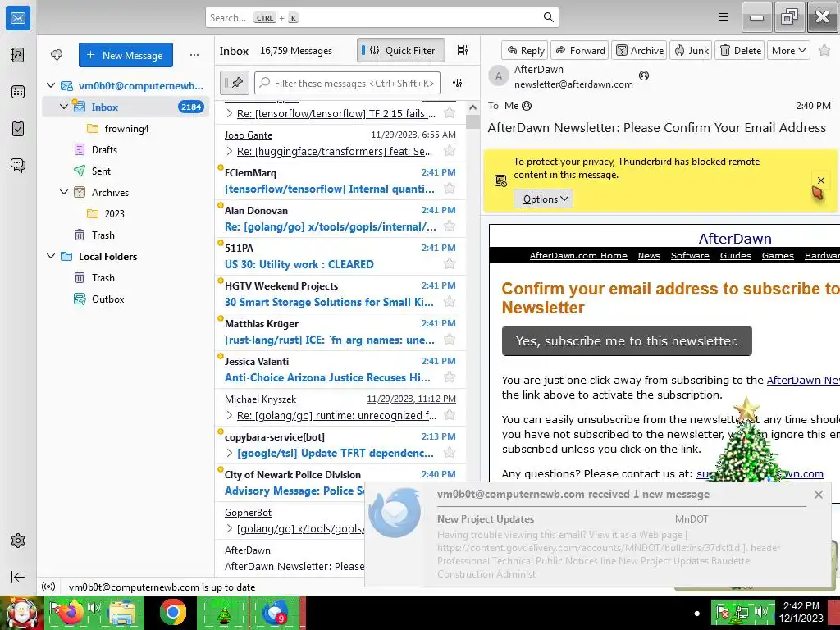
Task: Star the Alan Donovan golang message
Action: [450, 226]
